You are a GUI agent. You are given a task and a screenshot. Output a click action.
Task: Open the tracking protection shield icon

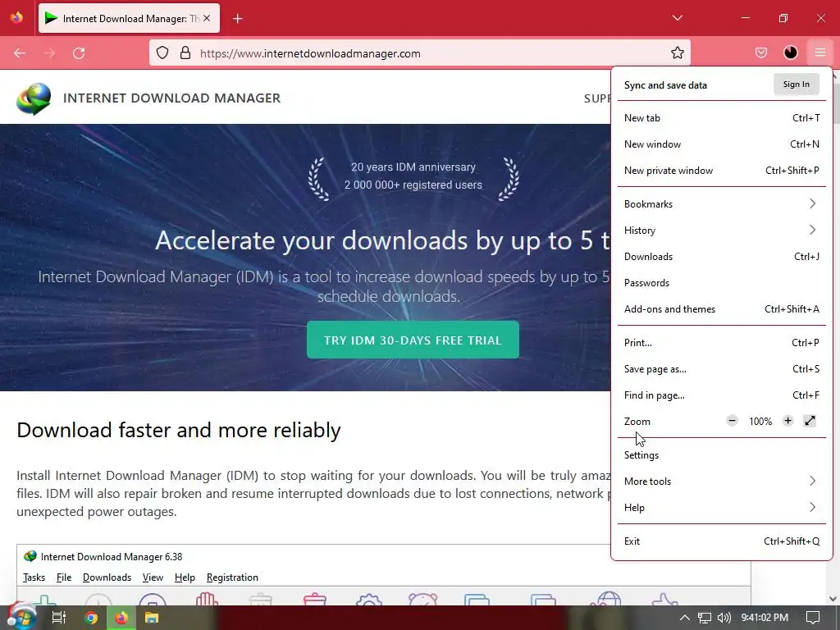162,52
